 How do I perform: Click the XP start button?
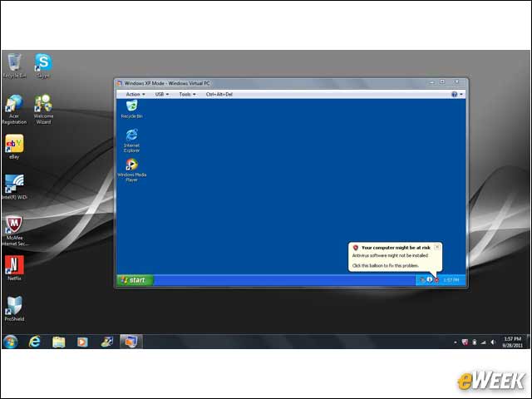[x=135, y=280]
